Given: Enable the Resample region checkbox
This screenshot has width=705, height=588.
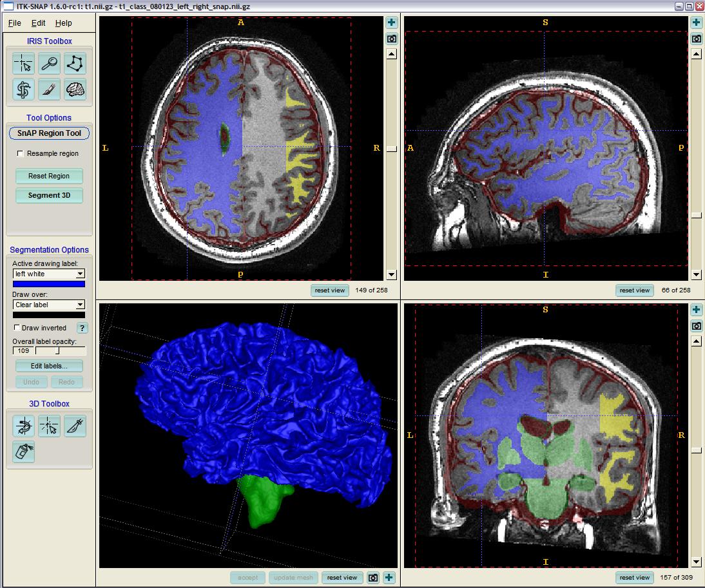Looking at the screenshot, I should pos(21,154).
